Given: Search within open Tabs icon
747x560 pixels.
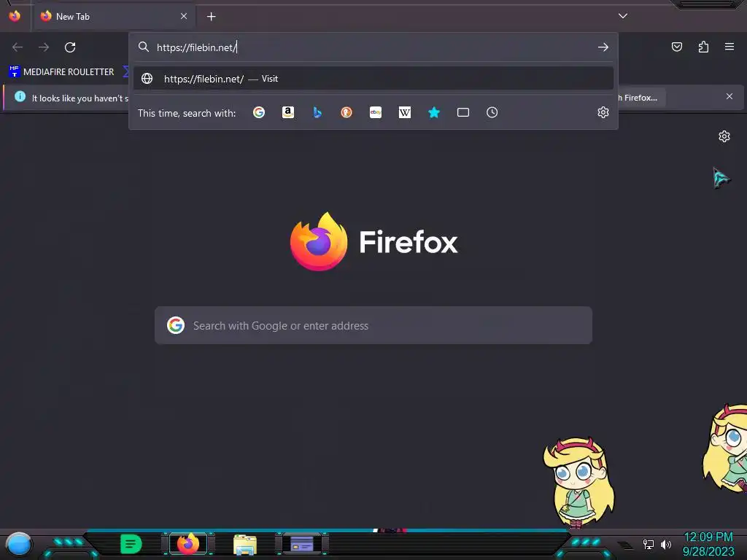Looking at the screenshot, I should (463, 112).
